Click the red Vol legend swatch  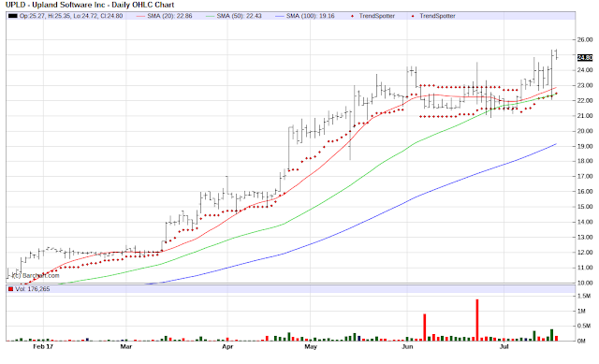pos(10,289)
